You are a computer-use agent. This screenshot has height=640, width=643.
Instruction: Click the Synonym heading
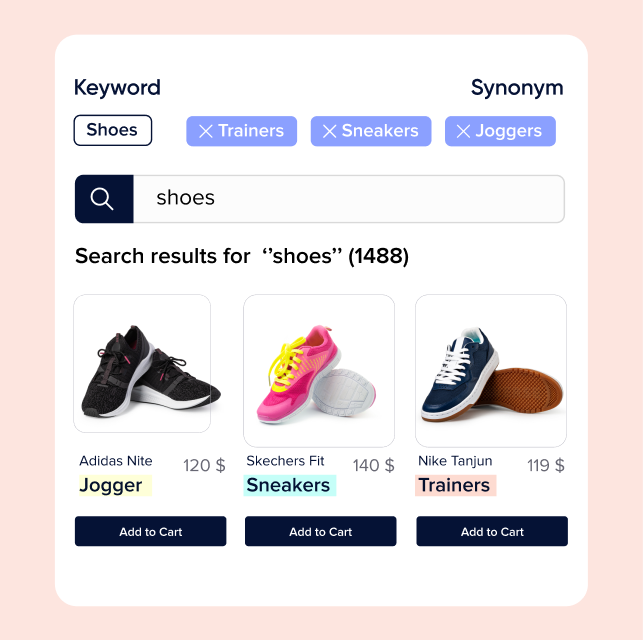point(517,88)
